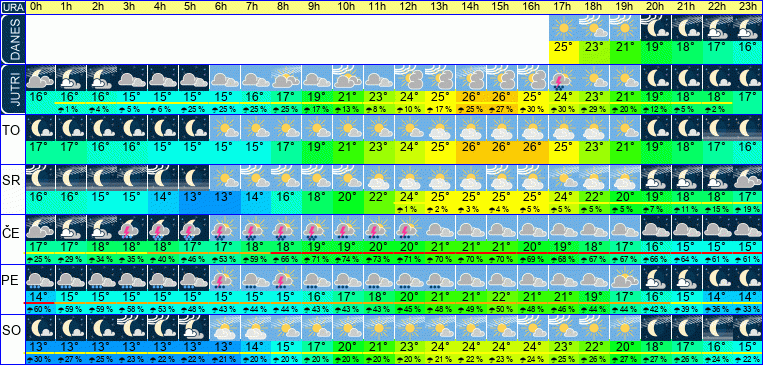Click the foggy moon icon for SO 22h
Image resolution: width=763 pixels, height=365 pixels.
717,328
